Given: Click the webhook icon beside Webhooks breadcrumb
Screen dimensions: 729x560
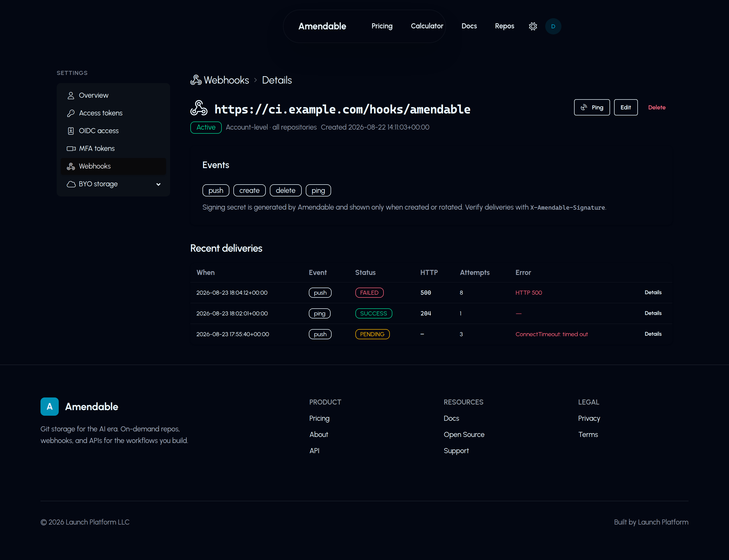Looking at the screenshot, I should (196, 80).
